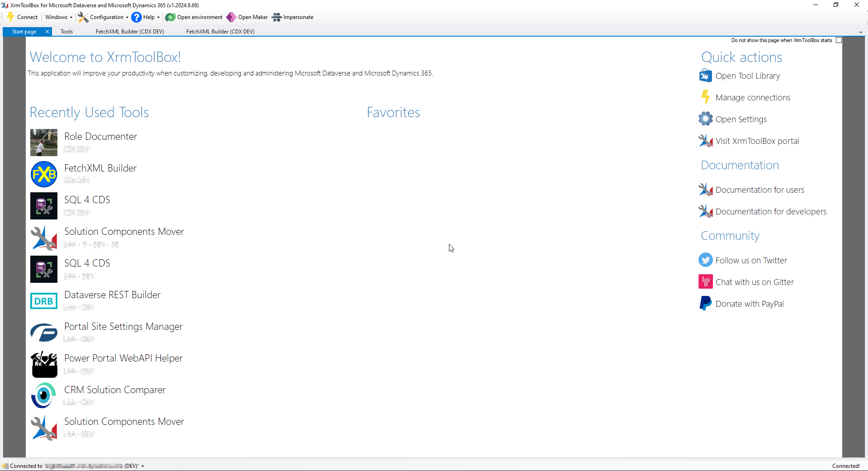Click the first Solution Components Mover icon

pyautogui.click(x=44, y=238)
